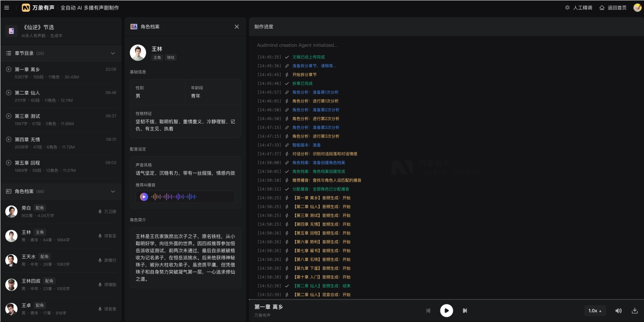The image size is (644, 322).
Task: Click 王卓's avatar thumbnail
Action: (11, 307)
